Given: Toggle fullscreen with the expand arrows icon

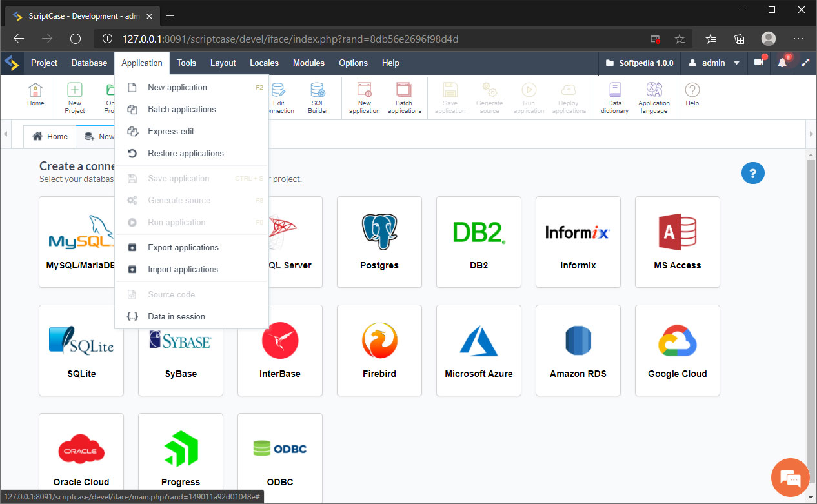Looking at the screenshot, I should point(805,63).
